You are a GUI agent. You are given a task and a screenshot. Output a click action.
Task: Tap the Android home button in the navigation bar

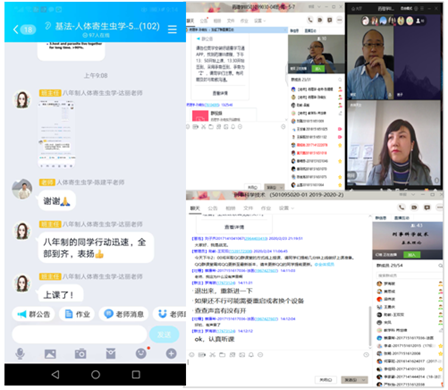click(x=96, y=375)
